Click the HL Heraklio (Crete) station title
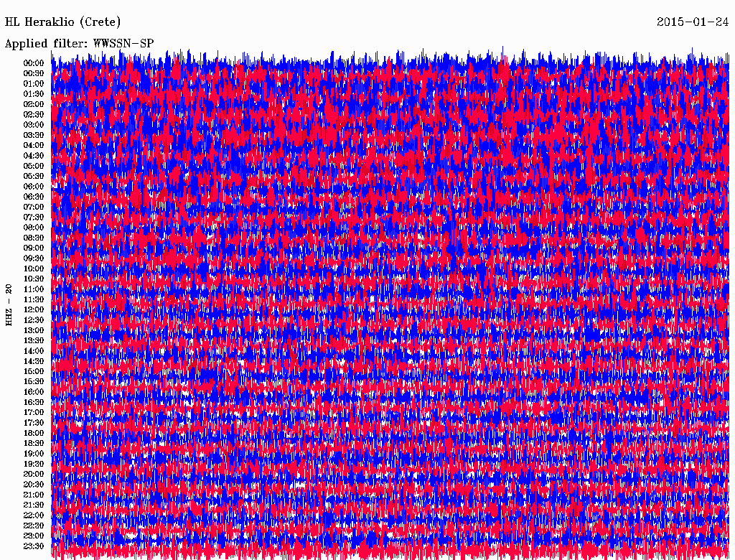 tap(63, 22)
